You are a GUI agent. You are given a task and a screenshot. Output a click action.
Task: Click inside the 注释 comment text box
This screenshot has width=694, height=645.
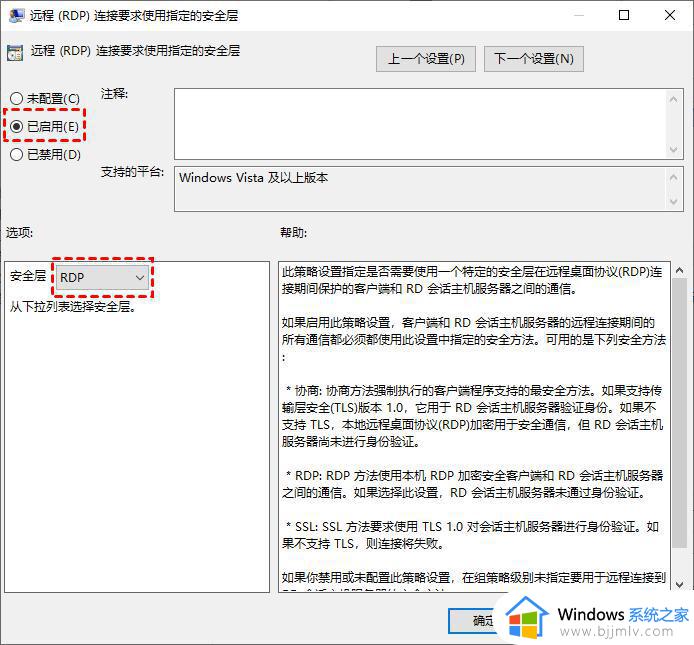(x=420, y=124)
